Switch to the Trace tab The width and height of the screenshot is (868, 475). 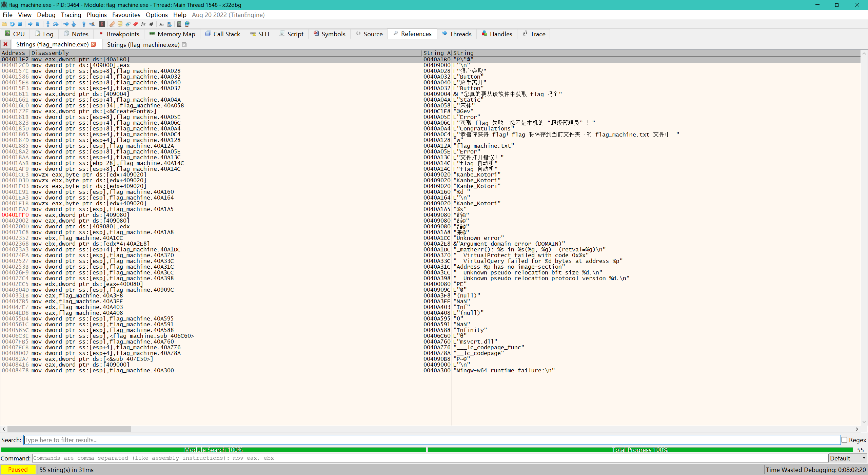click(x=534, y=34)
